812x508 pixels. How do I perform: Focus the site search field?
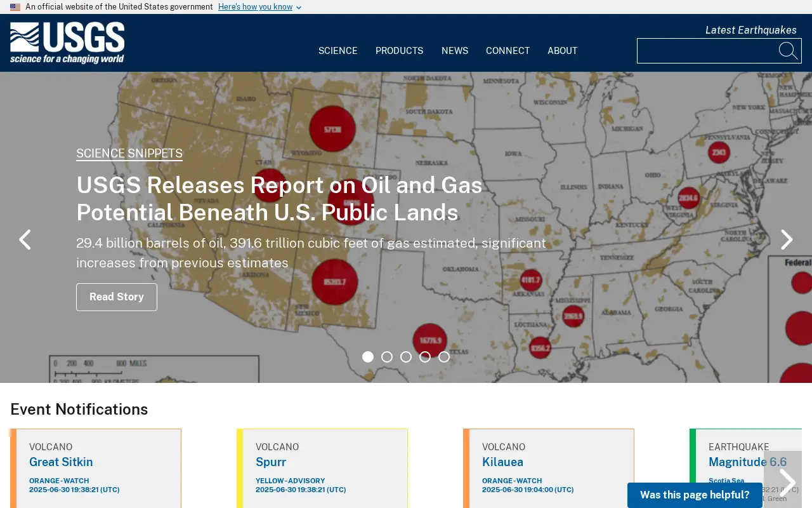point(707,51)
